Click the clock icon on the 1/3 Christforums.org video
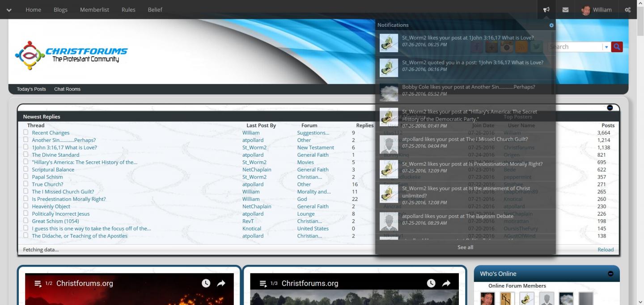This screenshot has height=305, width=644. tap(431, 283)
